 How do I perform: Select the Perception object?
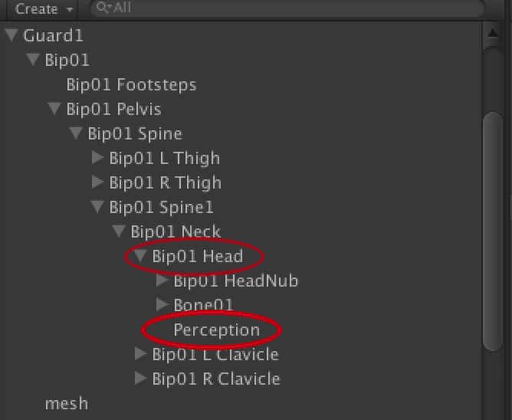(216, 330)
